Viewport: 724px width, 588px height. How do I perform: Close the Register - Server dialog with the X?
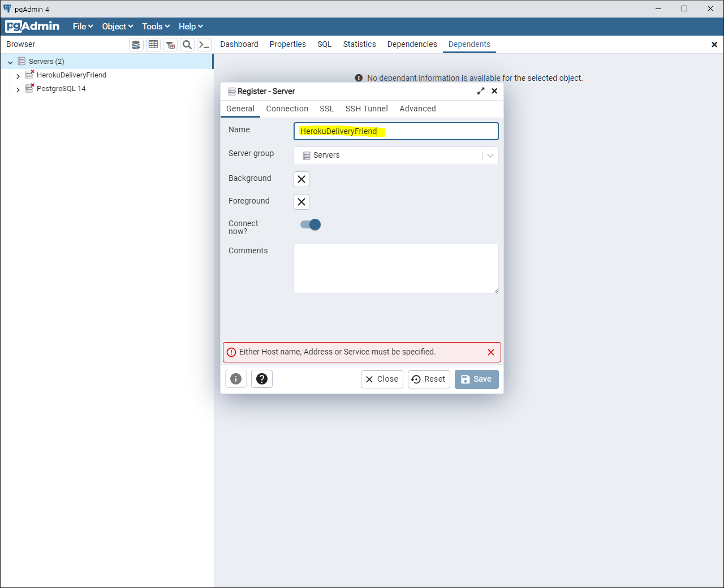point(494,91)
